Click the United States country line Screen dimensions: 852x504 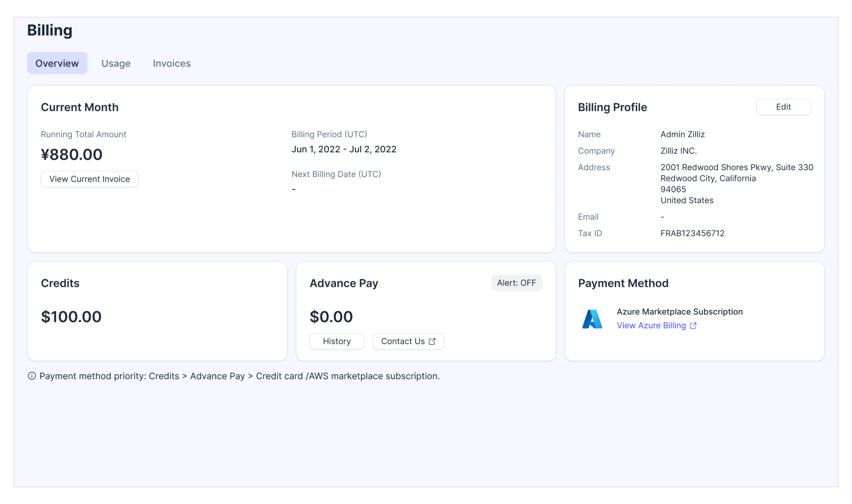pos(687,201)
